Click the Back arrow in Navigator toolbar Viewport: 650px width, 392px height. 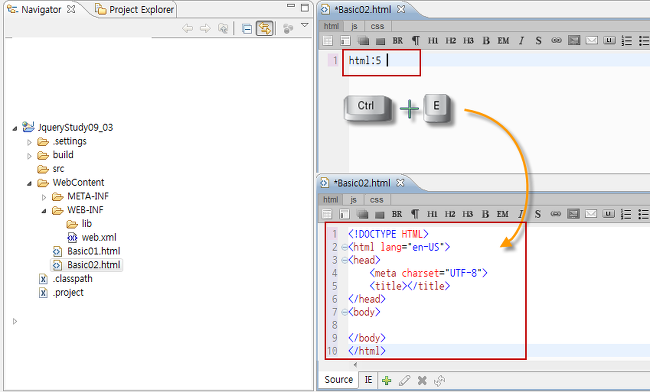187,28
